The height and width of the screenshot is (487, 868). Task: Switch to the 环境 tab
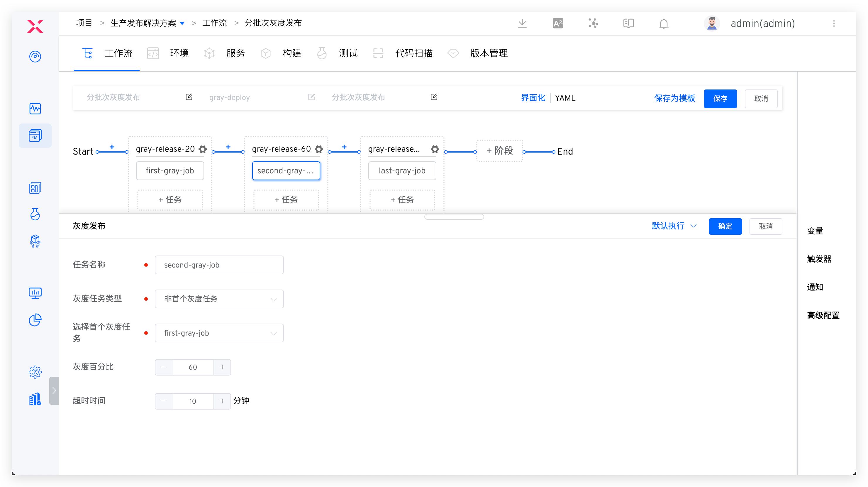click(x=179, y=53)
